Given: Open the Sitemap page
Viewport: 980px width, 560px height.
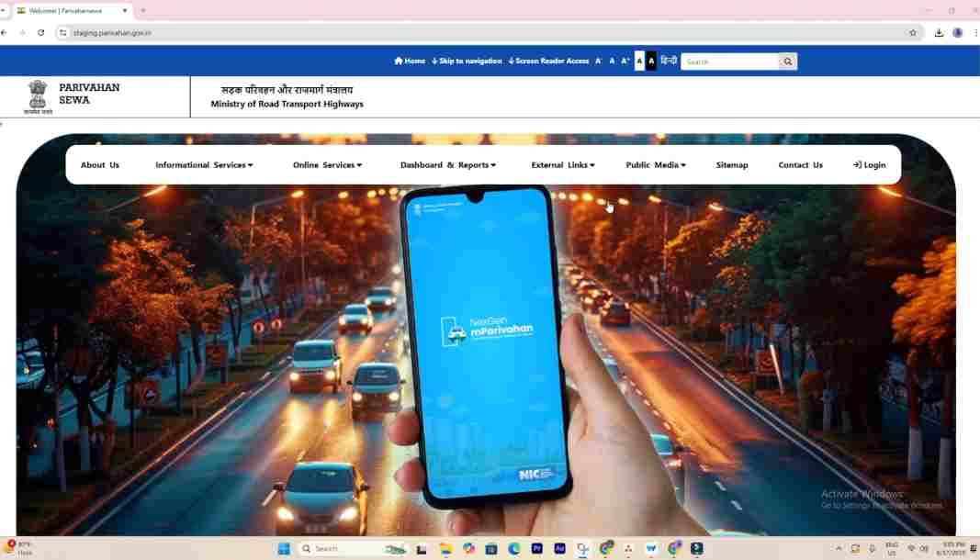Looking at the screenshot, I should click(732, 165).
